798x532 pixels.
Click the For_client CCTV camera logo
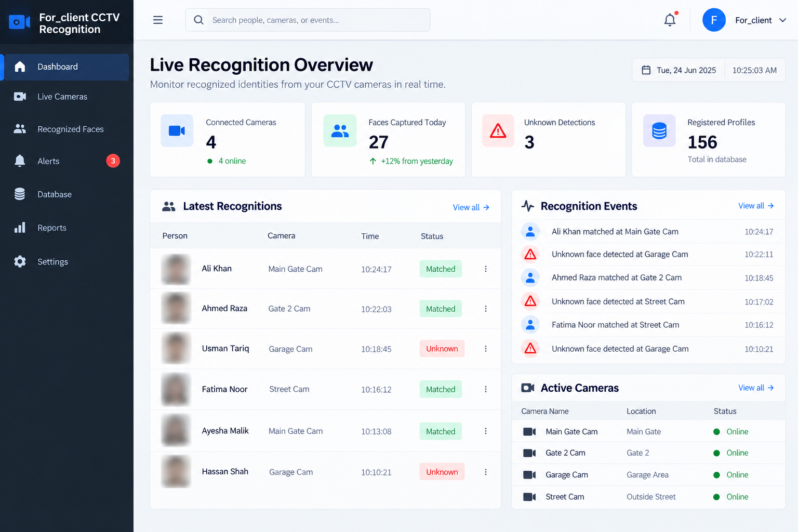pos(20,22)
